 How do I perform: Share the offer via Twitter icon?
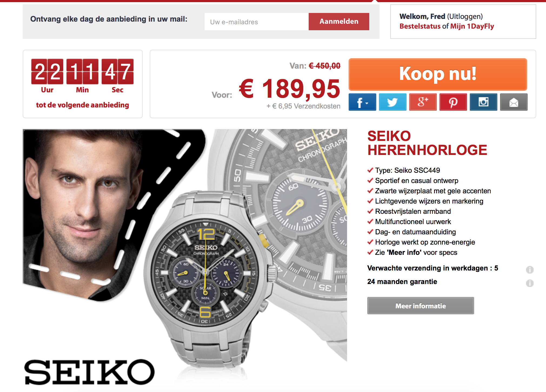392,102
